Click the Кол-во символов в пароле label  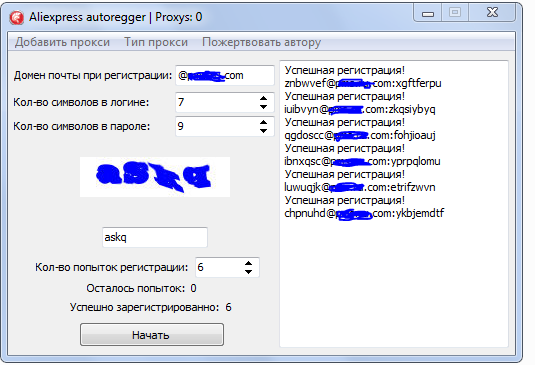click(x=82, y=126)
